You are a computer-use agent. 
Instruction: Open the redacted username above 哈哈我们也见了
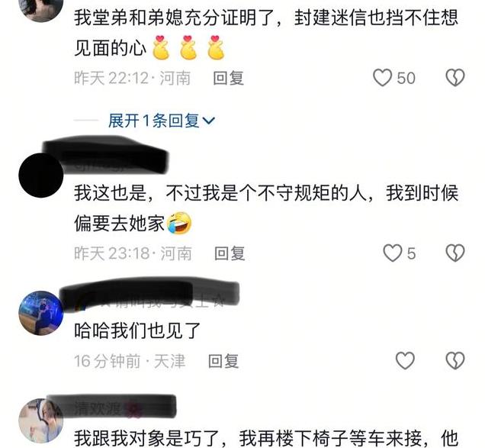149,294
